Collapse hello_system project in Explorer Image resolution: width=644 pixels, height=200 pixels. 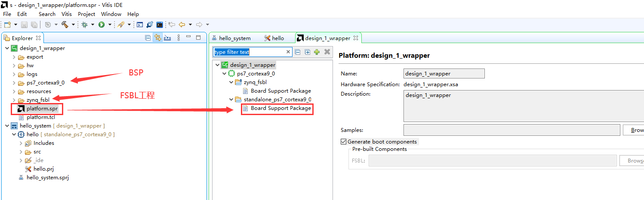pyautogui.click(x=7, y=126)
